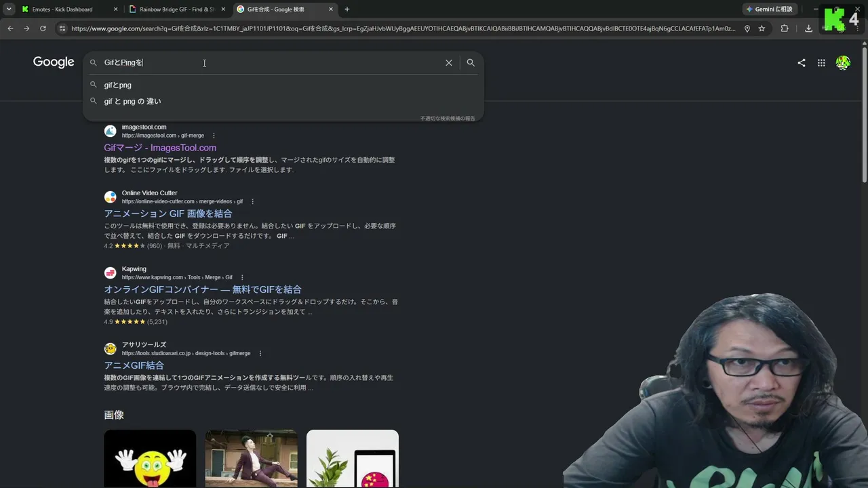Image resolution: width=868 pixels, height=488 pixels.
Task: Click the Kapwing site name text
Action: 134,269
